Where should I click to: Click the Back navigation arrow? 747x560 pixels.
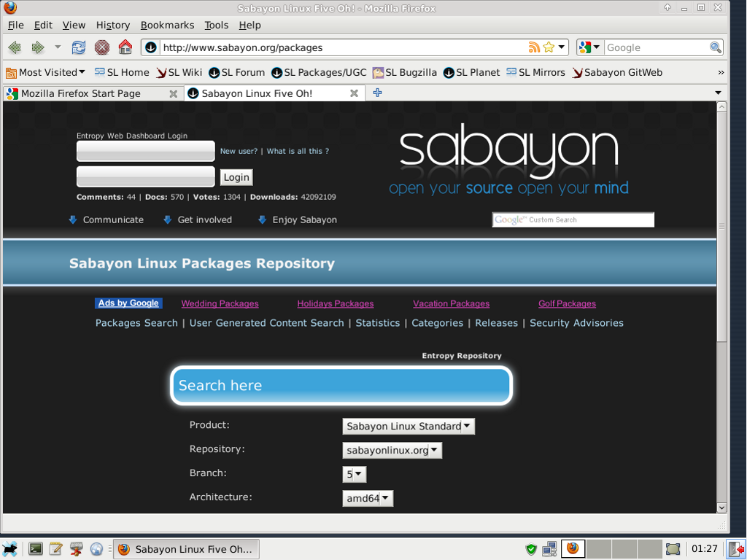(x=15, y=47)
